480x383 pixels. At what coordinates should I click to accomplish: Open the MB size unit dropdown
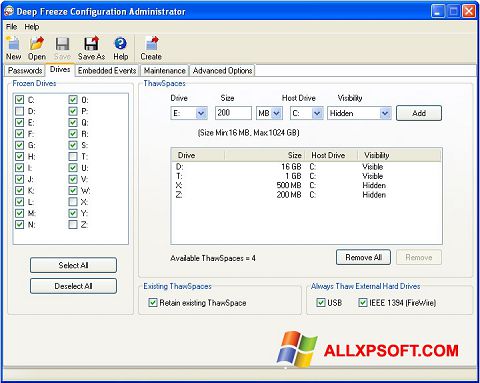coord(276,113)
